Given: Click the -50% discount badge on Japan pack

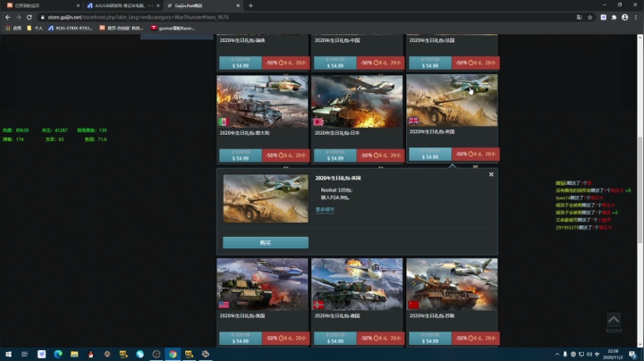Looking at the screenshot, I should (381, 155).
